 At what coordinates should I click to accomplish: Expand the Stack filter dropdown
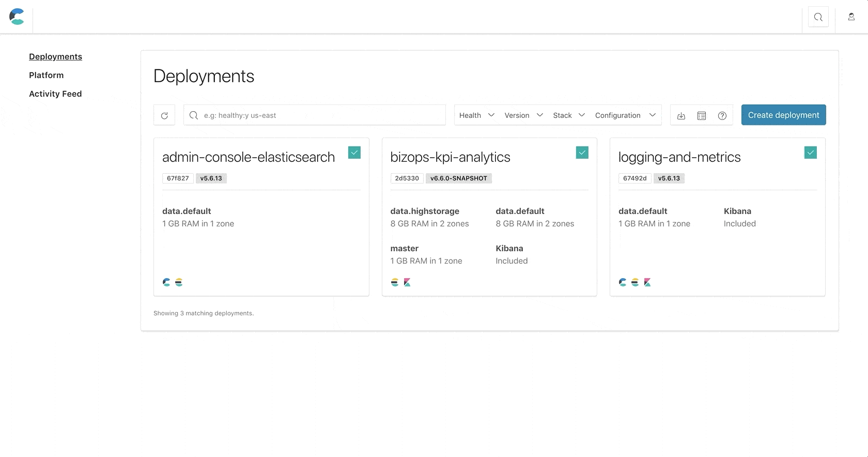(x=569, y=115)
